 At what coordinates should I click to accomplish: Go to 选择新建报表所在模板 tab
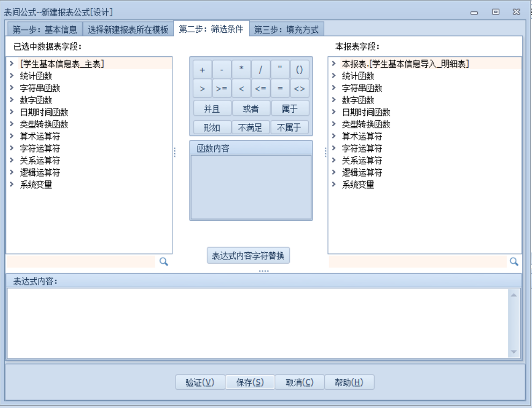[128, 29]
